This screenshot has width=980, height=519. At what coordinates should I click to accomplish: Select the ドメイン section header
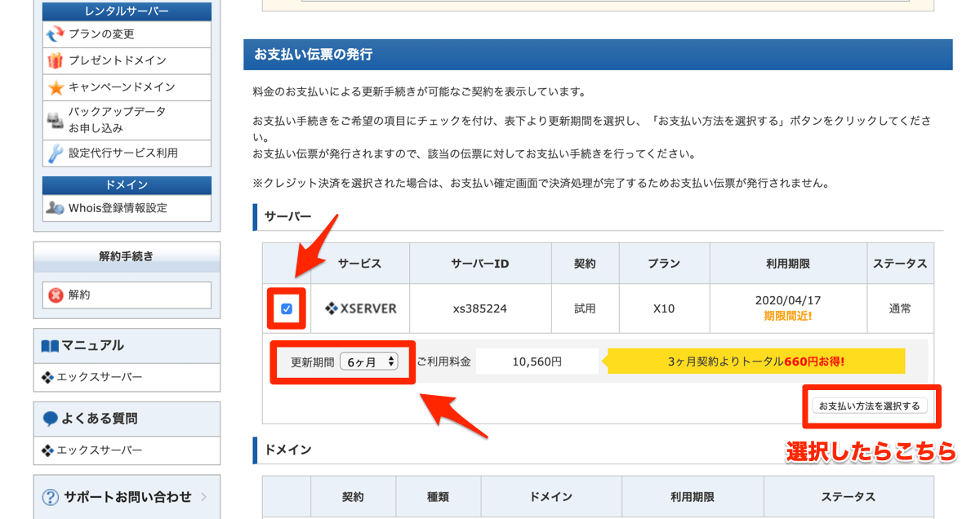(127, 185)
